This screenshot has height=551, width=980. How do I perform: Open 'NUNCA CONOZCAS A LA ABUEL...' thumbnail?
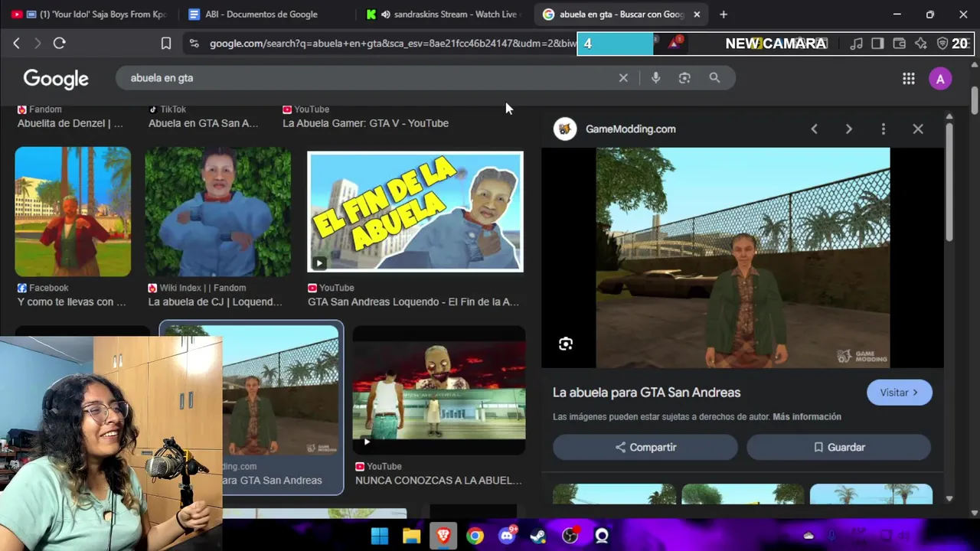point(439,391)
